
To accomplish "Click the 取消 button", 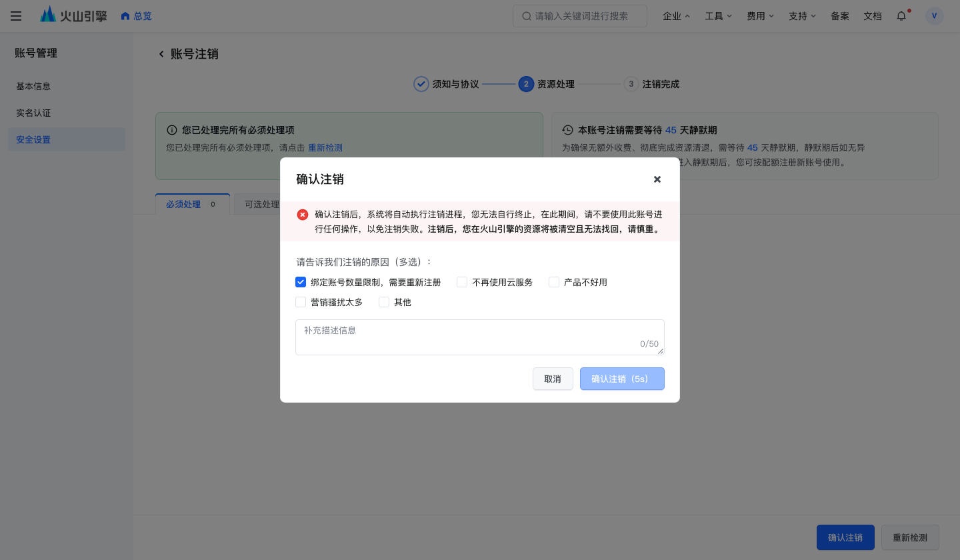I will tap(553, 379).
